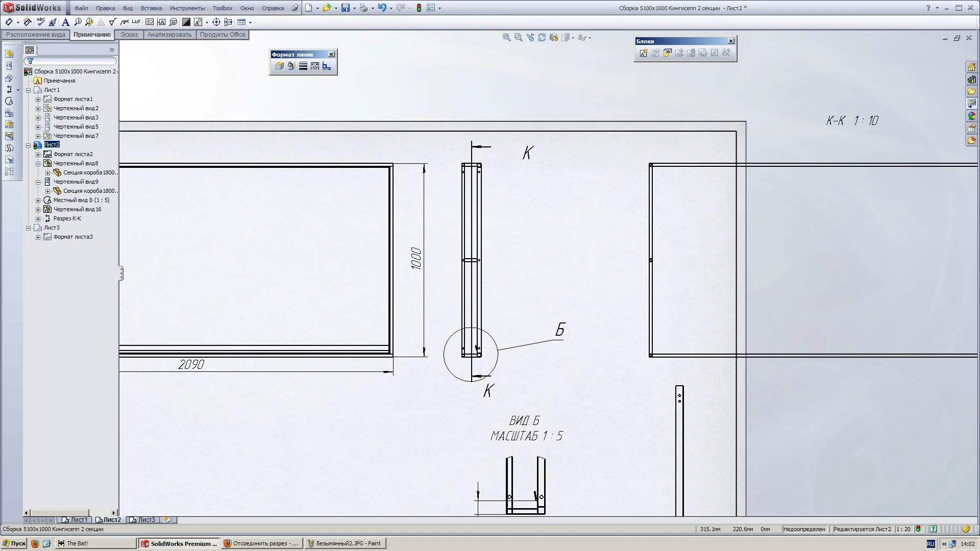Viewport: 980px width, 551px height.
Task: Open the Design Library task pane tab
Action: pyautogui.click(x=971, y=79)
